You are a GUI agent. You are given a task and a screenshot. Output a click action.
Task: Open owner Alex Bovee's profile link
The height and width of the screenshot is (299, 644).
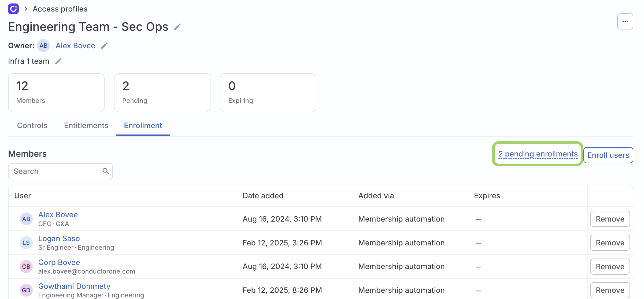point(75,46)
